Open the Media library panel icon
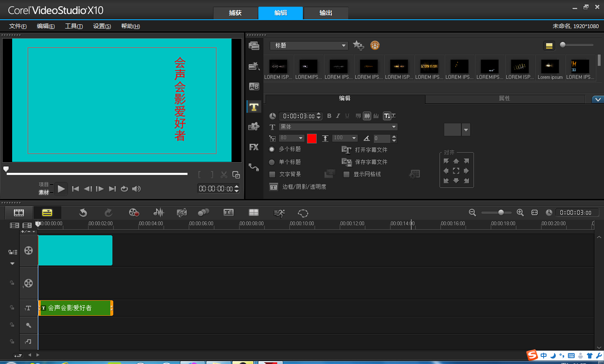This screenshot has height=364, width=604. click(254, 45)
